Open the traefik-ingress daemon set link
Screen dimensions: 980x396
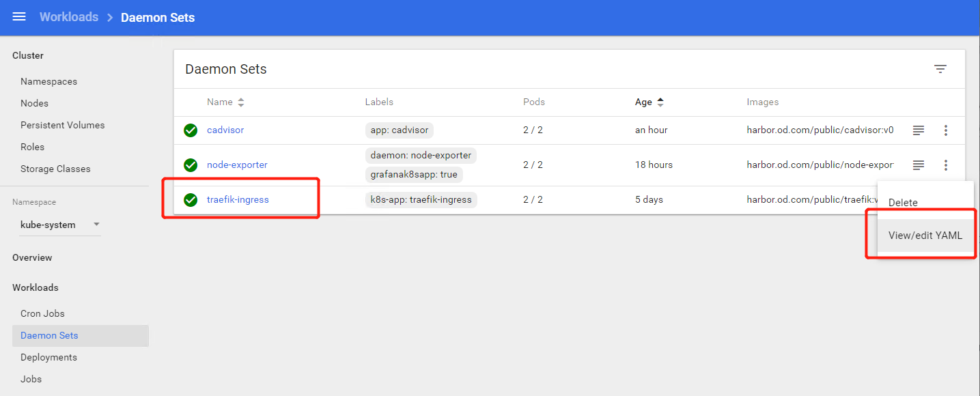238,200
